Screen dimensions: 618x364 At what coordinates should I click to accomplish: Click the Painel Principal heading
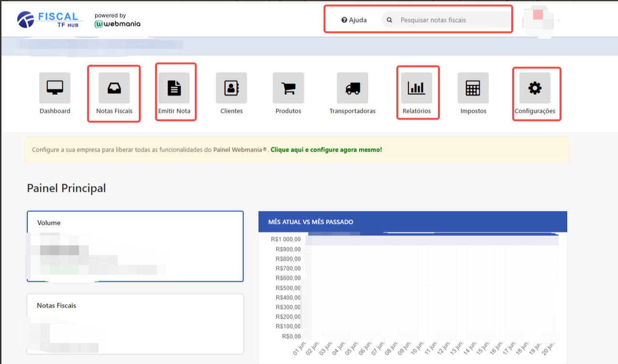66,188
